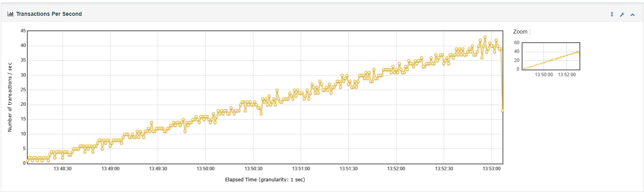This screenshot has width=644, height=192.
Task: Click the Transactions Per Second panel title
Action: [x=49, y=14]
